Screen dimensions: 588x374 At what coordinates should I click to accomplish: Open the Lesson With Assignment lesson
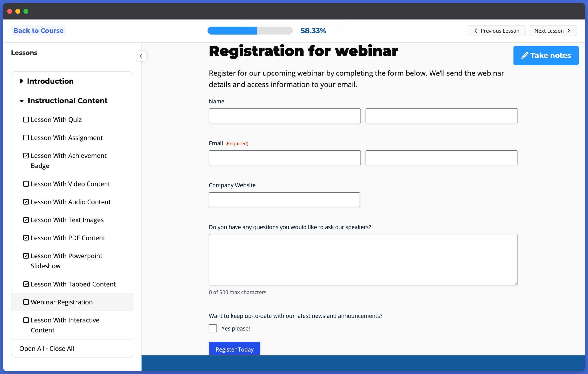point(67,138)
